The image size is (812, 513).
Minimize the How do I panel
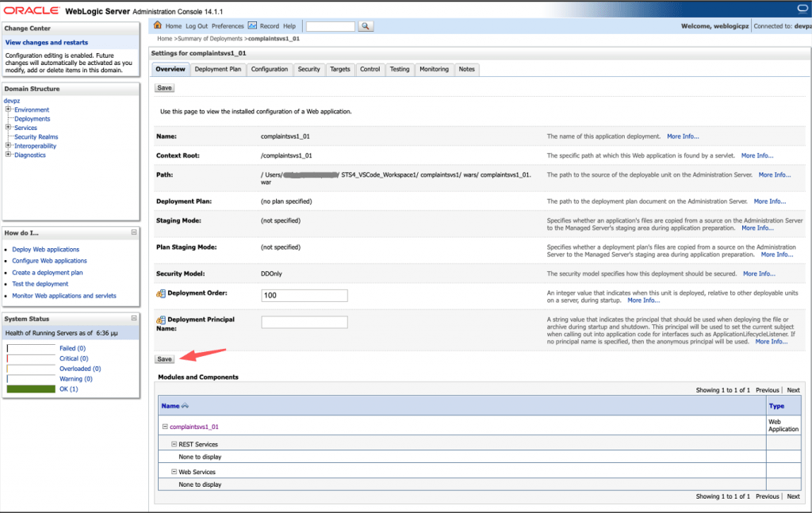133,232
